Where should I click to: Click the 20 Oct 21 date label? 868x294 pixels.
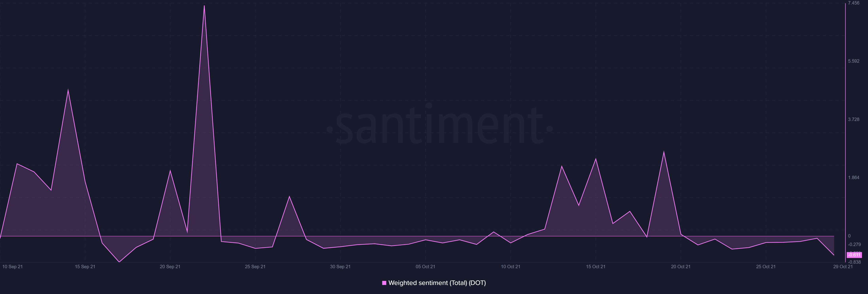coord(681,267)
